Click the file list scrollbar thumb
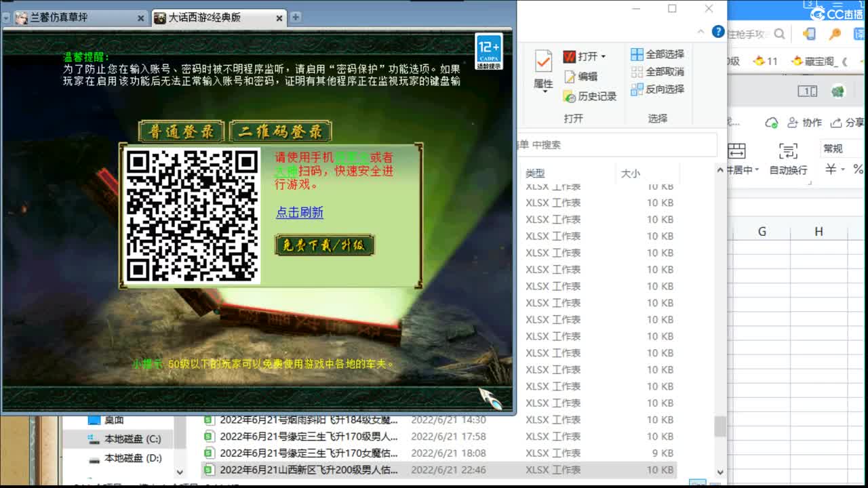 tap(719, 426)
